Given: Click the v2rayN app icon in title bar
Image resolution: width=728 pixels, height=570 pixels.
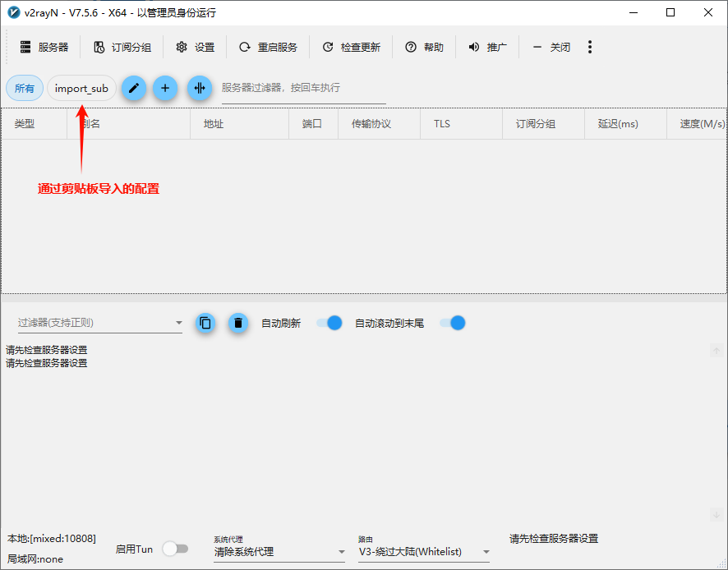Looking at the screenshot, I should [x=14, y=12].
